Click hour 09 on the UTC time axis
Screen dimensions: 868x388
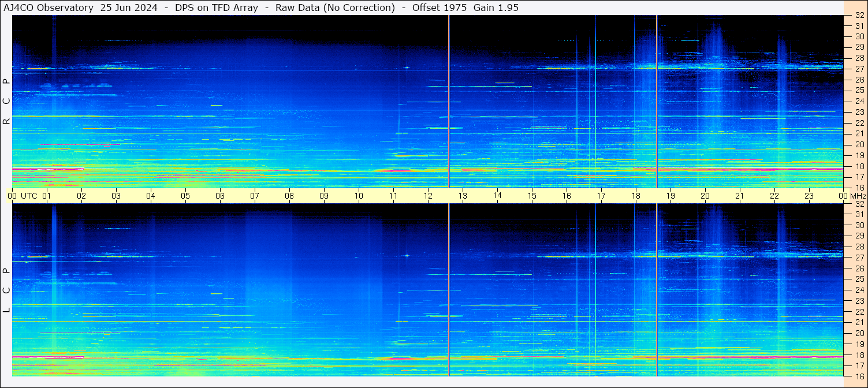click(x=324, y=196)
